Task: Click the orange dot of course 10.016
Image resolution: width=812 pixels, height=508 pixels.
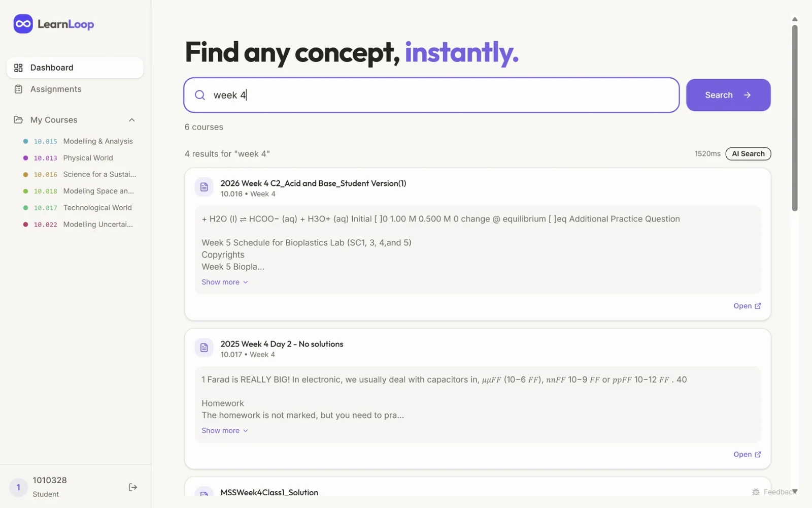Action: (x=25, y=174)
